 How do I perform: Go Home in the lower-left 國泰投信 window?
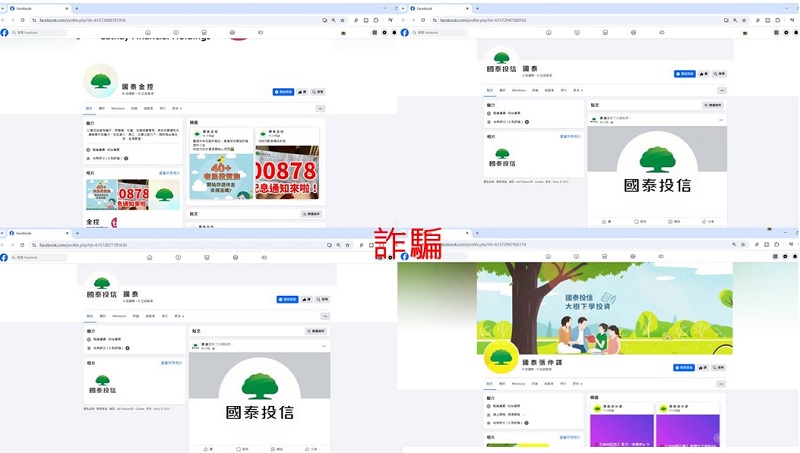(x=149, y=258)
